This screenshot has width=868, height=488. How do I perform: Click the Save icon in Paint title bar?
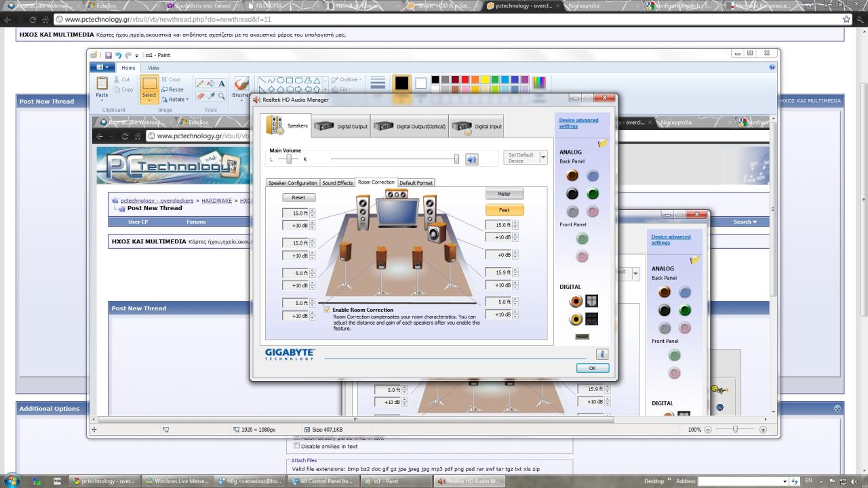click(108, 55)
